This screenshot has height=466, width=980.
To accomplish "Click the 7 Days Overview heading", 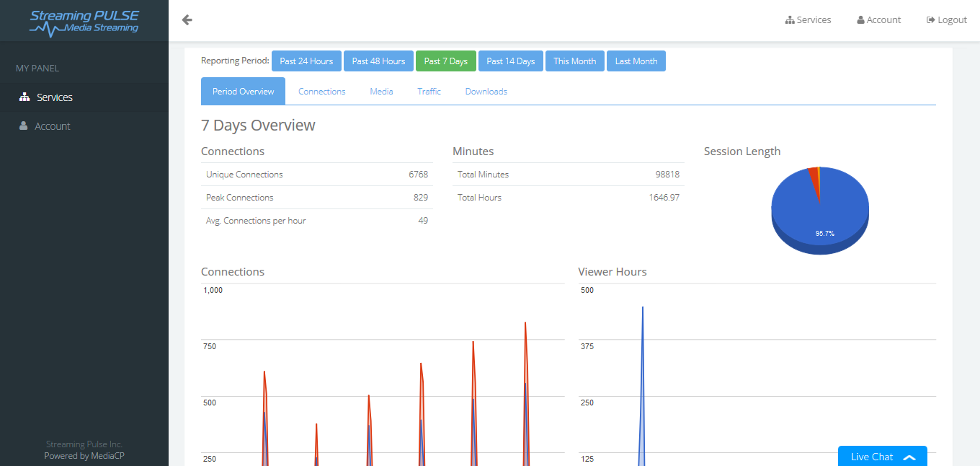I will [258, 125].
